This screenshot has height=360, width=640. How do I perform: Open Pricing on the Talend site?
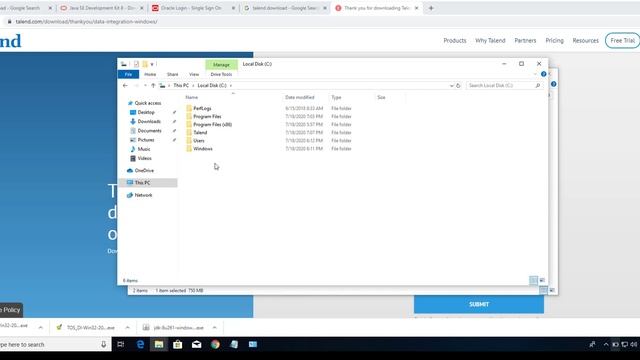click(x=554, y=40)
